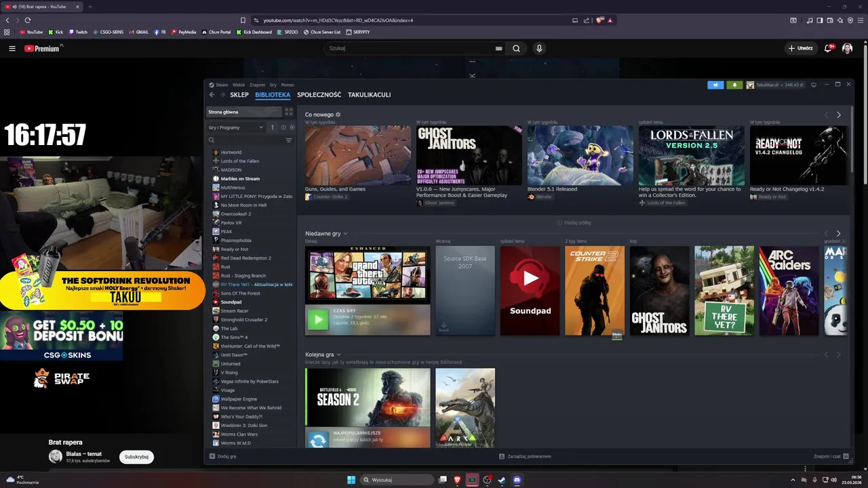Open Zarządzaj pobieraniem

coord(525,456)
